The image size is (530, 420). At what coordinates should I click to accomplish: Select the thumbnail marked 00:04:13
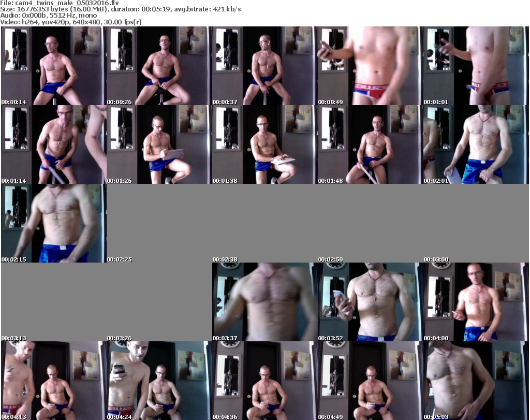pos(54,381)
